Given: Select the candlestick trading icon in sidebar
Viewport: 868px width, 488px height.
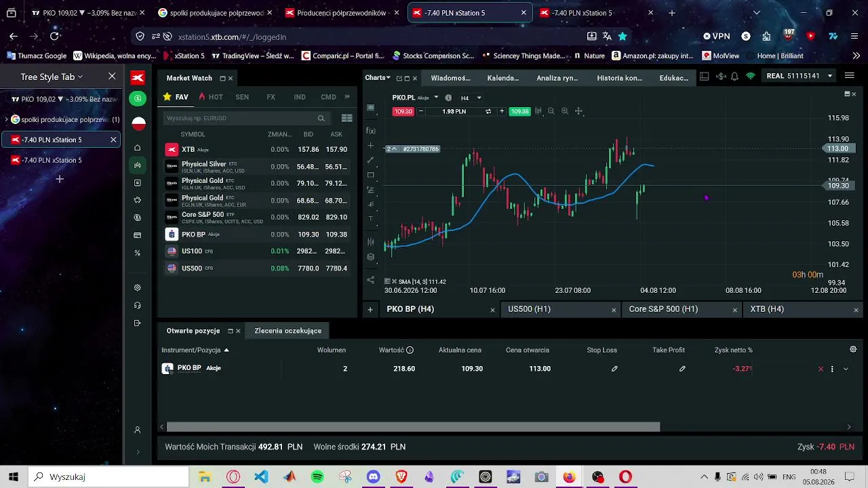Looking at the screenshot, I should 138,165.
